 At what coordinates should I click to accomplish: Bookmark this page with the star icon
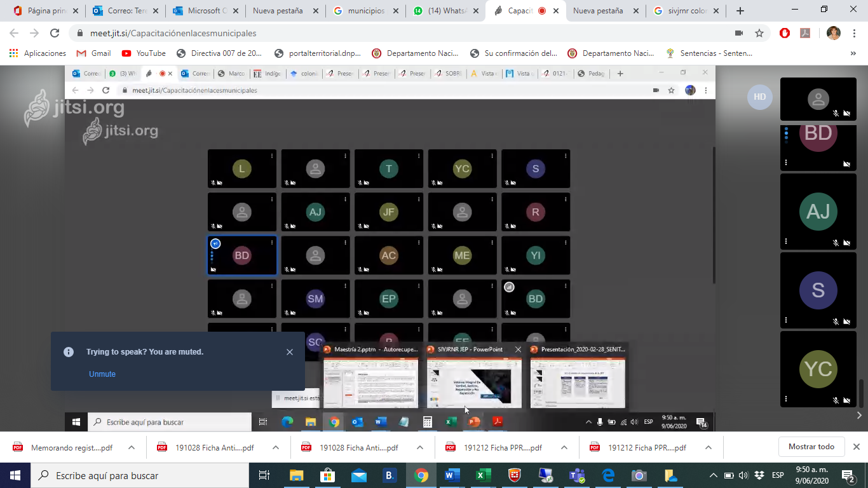759,33
